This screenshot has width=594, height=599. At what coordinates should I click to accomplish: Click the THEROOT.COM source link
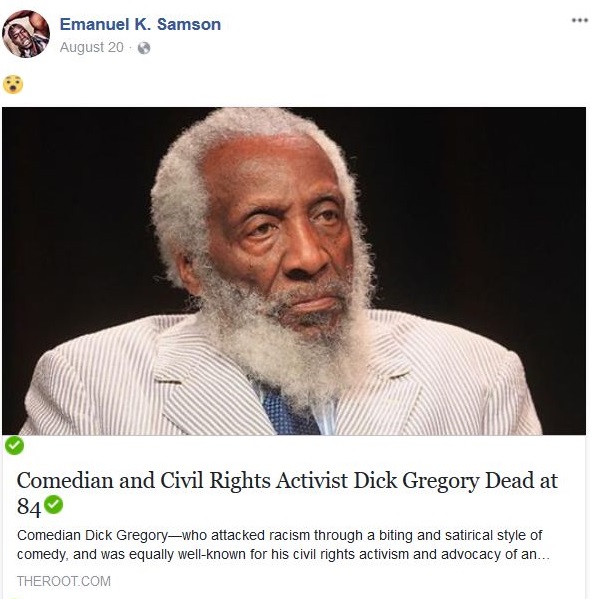(x=64, y=581)
